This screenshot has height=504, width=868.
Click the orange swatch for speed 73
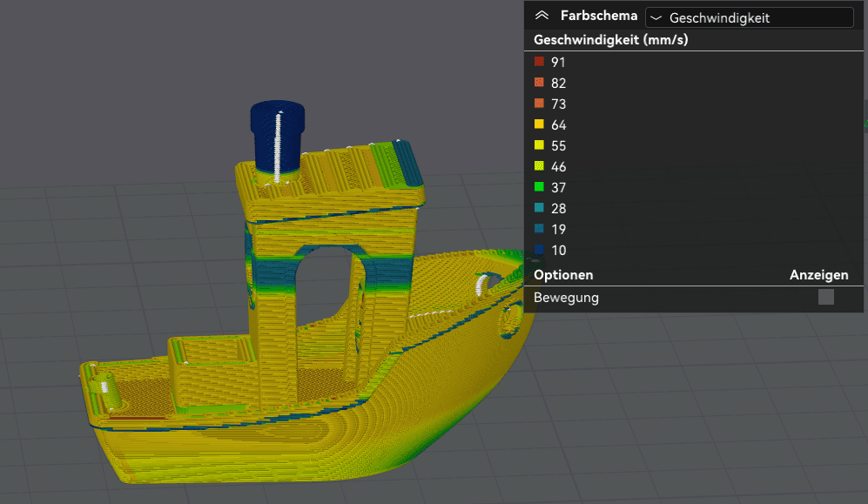(539, 104)
